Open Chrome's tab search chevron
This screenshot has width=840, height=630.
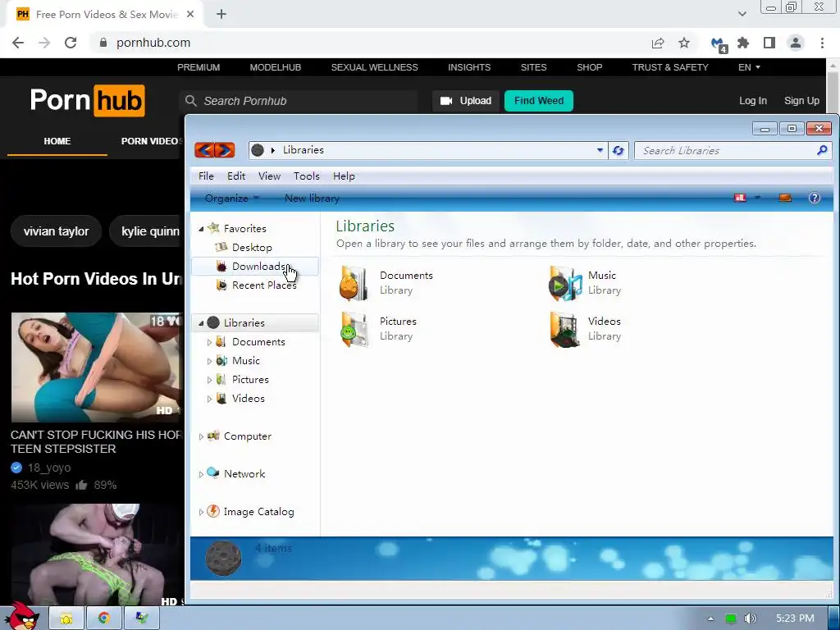tap(742, 15)
